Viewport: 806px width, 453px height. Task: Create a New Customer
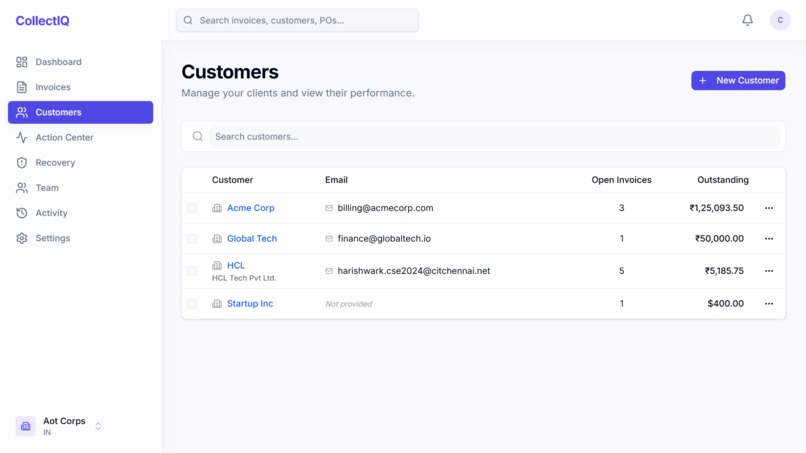(x=738, y=80)
